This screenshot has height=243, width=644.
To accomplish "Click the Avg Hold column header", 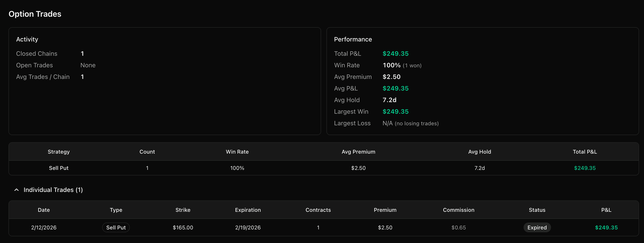I will (480, 152).
